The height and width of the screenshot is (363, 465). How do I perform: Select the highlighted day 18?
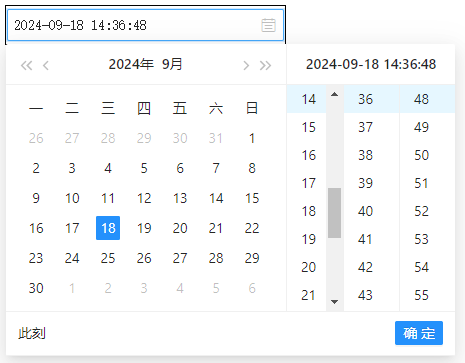pos(108,228)
